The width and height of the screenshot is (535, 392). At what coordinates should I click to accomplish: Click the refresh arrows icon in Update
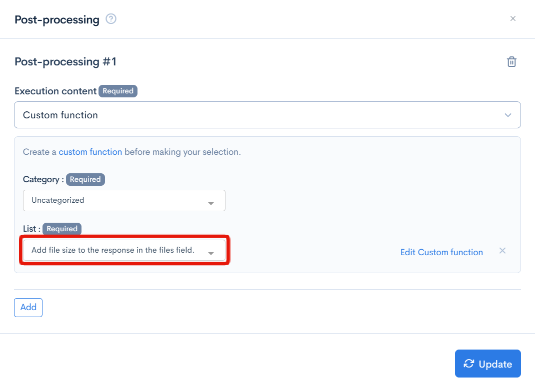tap(468, 364)
